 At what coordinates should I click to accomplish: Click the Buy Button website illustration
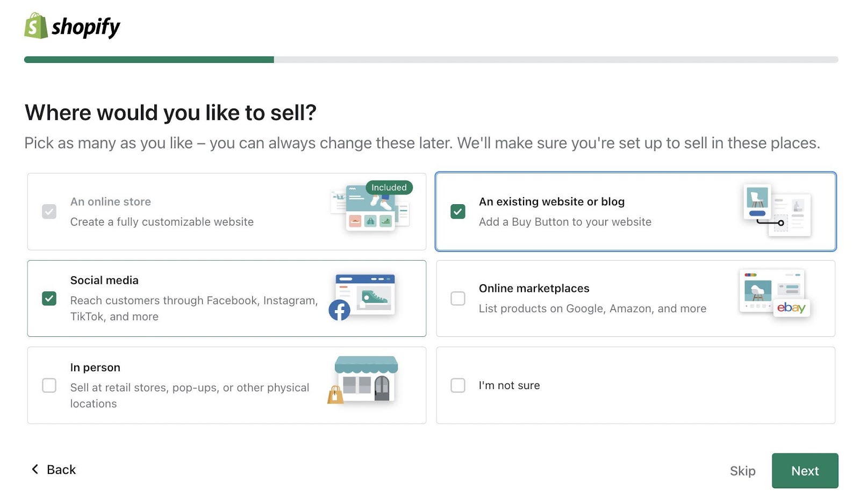click(x=777, y=211)
